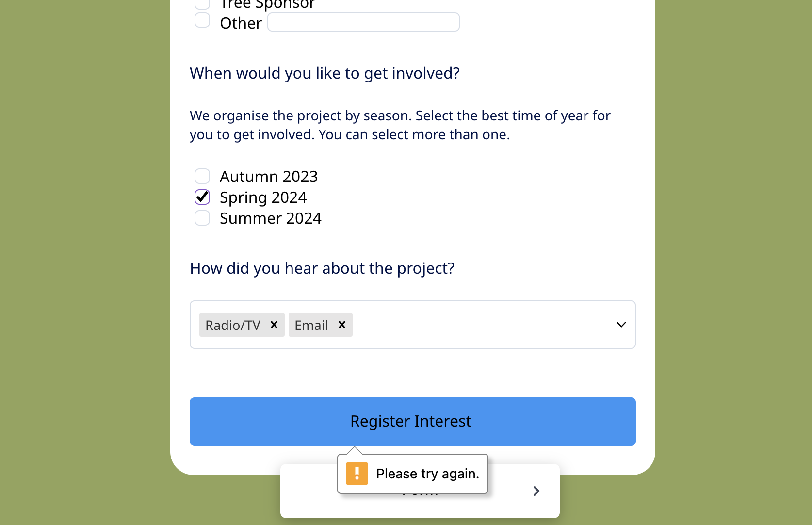
Task: Click the Register Interest button
Action: coord(413,422)
